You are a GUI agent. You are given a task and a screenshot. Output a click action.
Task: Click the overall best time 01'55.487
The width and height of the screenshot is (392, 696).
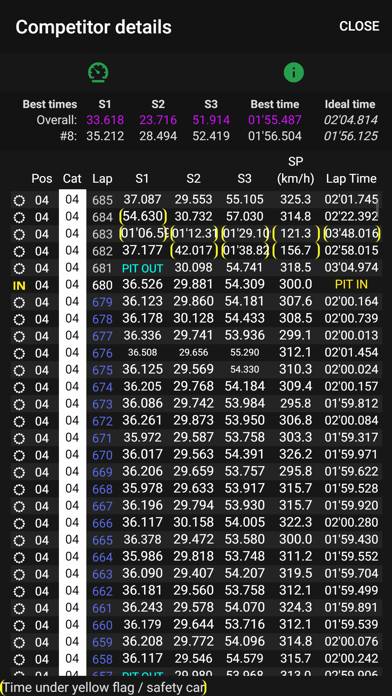[x=275, y=120]
